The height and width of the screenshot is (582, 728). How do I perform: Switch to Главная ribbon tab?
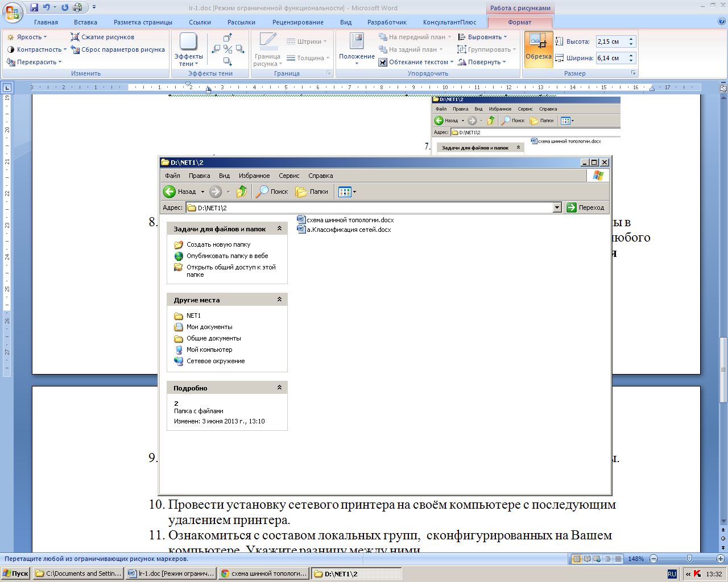pos(46,22)
